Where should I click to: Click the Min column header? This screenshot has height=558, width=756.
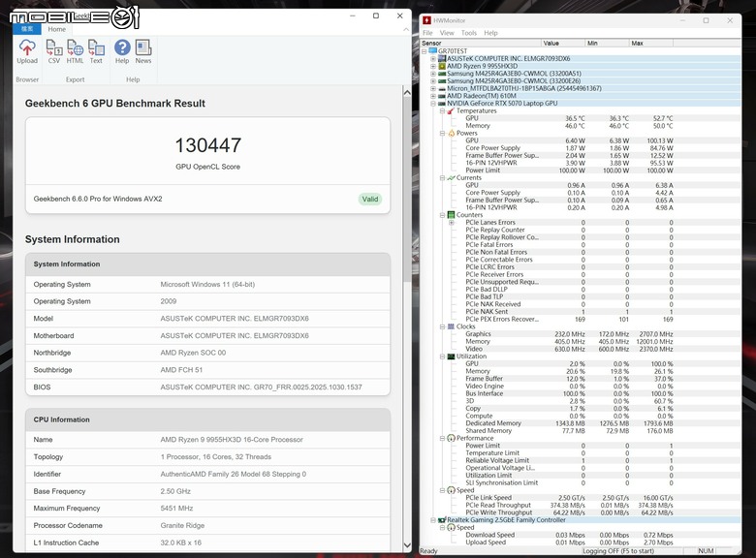[x=607, y=43]
